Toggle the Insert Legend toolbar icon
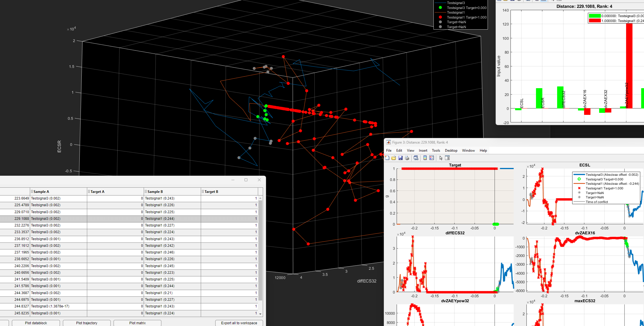The height and width of the screenshot is (326, 644). pos(432,158)
